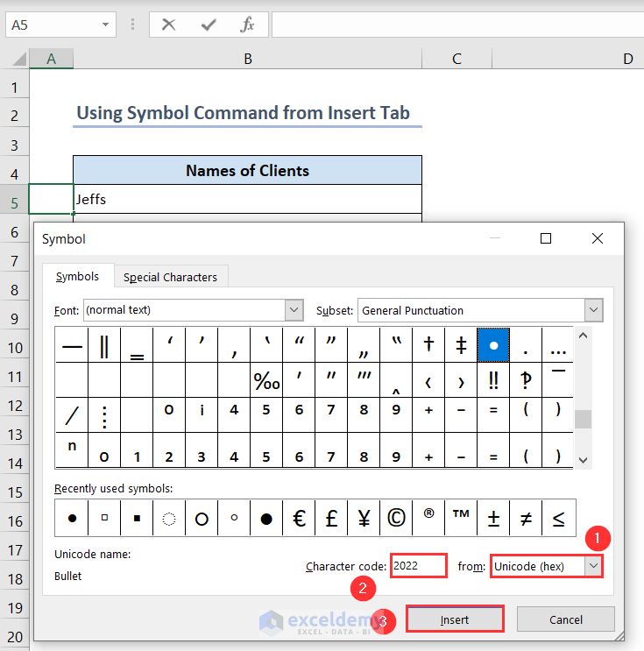Pick recent filled small square symbol

coord(137,518)
